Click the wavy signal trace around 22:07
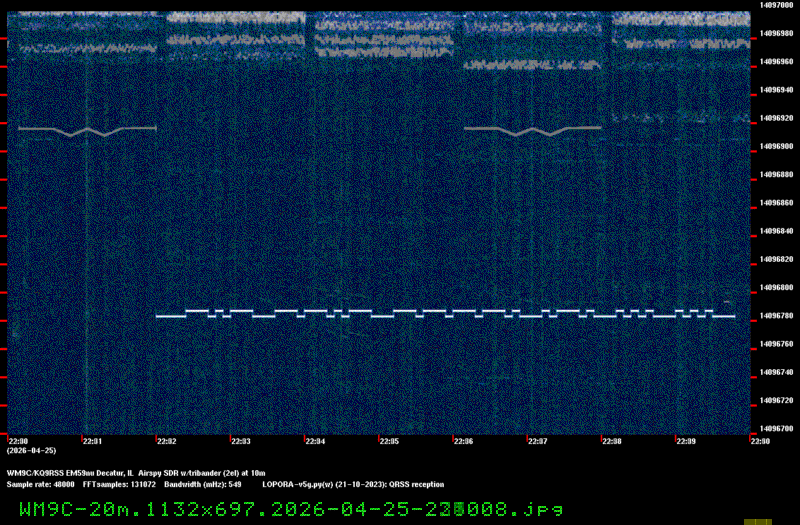 coord(533,131)
